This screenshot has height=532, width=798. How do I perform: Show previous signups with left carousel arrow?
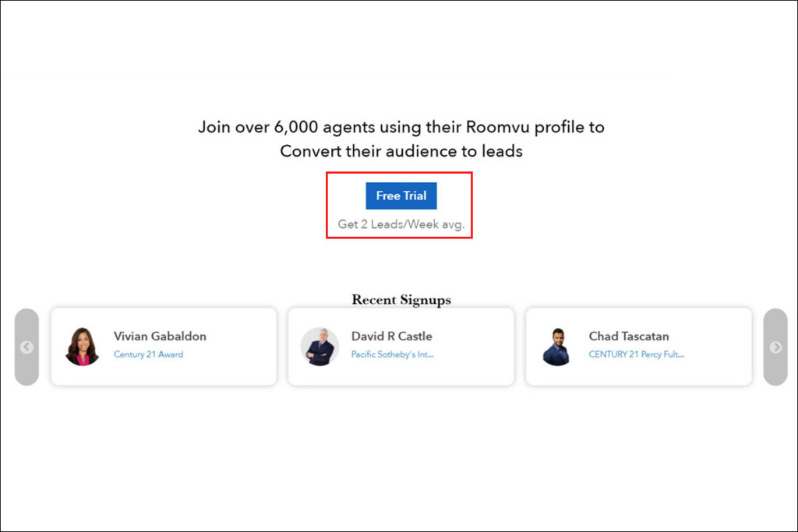26,347
